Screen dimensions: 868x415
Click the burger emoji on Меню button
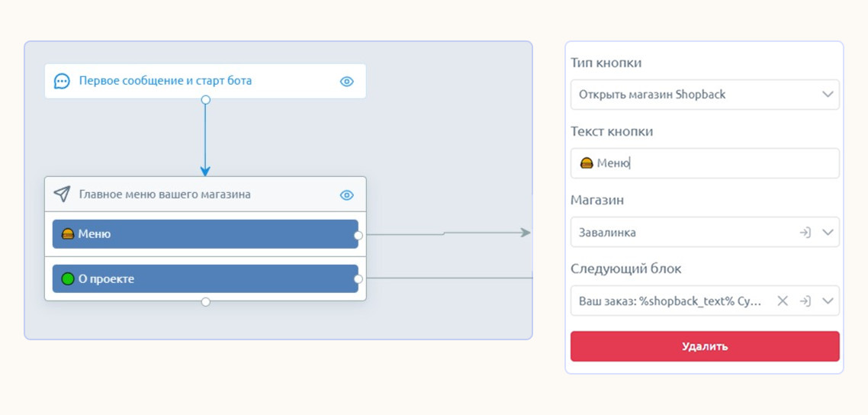(x=68, y=234)
